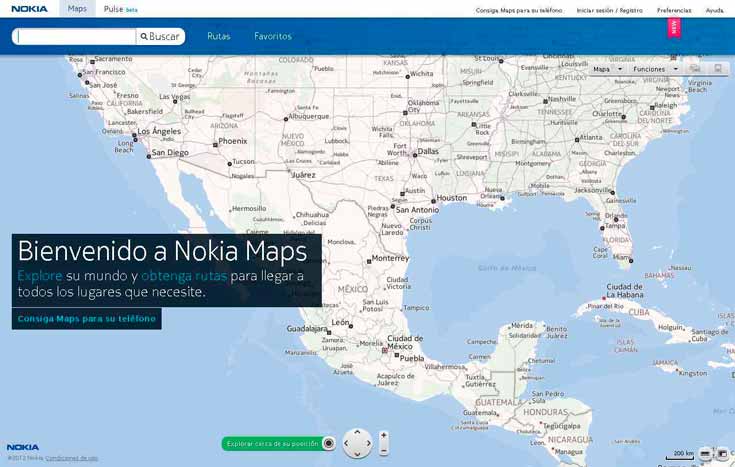Screen dimensions: 735x467
Task: Click 'Iniciar sesión / Registro'
Action: (609, 10)
